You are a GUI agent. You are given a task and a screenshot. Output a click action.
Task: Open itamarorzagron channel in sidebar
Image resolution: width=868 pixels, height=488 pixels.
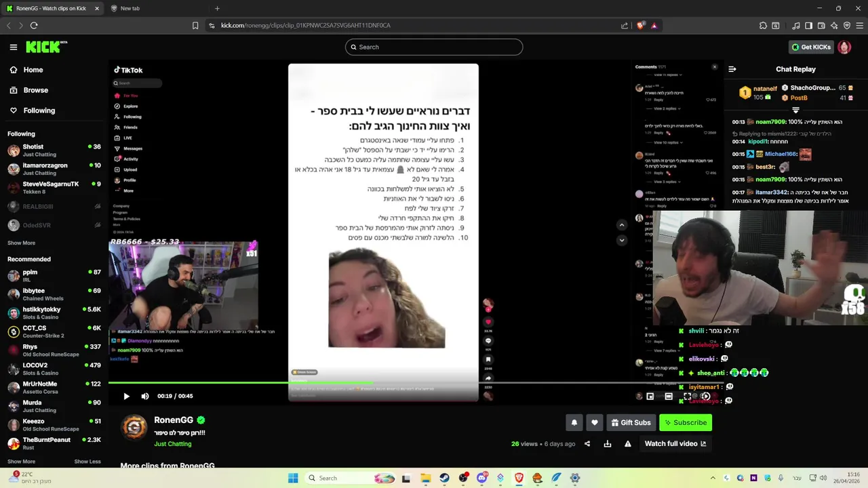pyautogui.click(x=54, y=169)
